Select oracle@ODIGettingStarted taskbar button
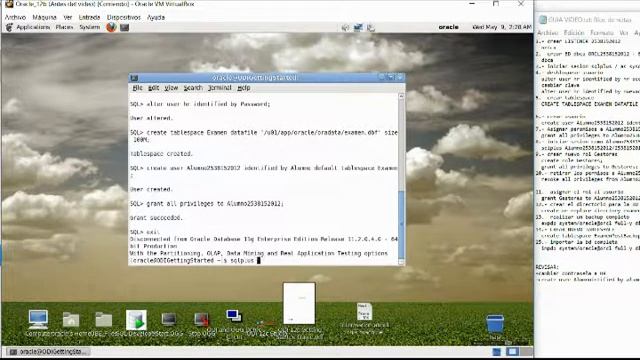Viewport: 640px width, 360px height. [48, 351]
